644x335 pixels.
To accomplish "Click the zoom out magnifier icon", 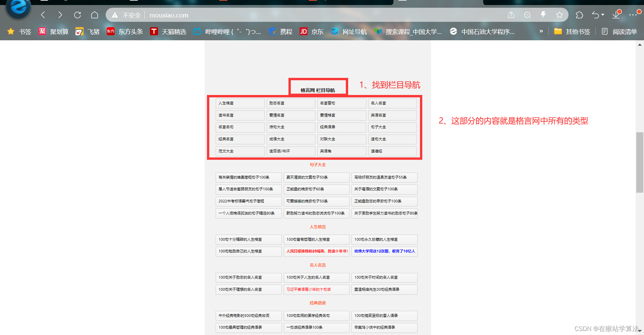I will tap(527, 15).
